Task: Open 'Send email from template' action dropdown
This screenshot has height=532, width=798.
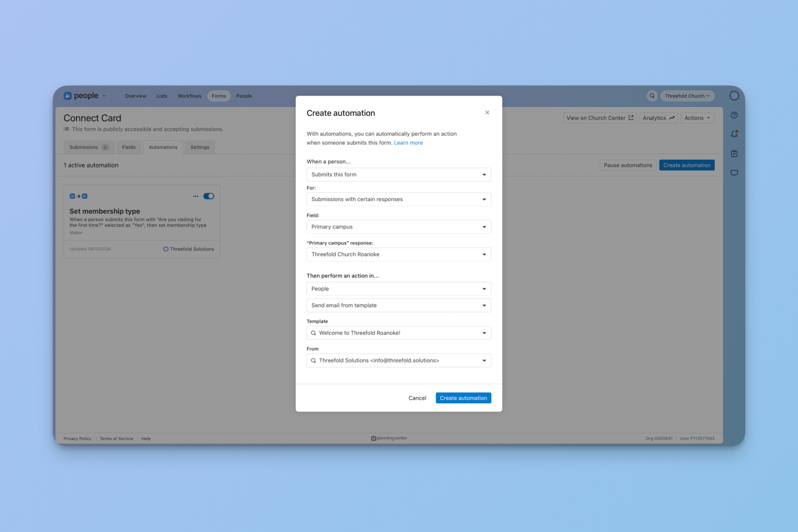Action: coord(399,305)
